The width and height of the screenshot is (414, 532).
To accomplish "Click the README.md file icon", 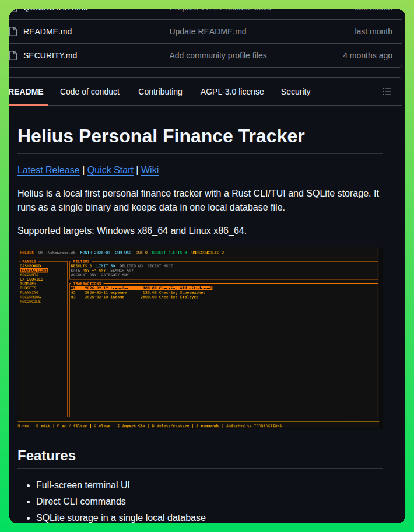I will tap(13, 32).
